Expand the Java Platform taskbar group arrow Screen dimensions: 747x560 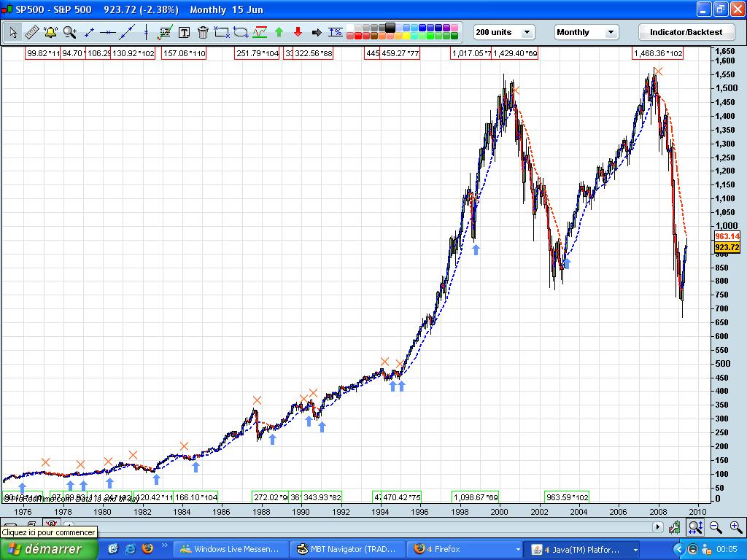click(635, 550)
